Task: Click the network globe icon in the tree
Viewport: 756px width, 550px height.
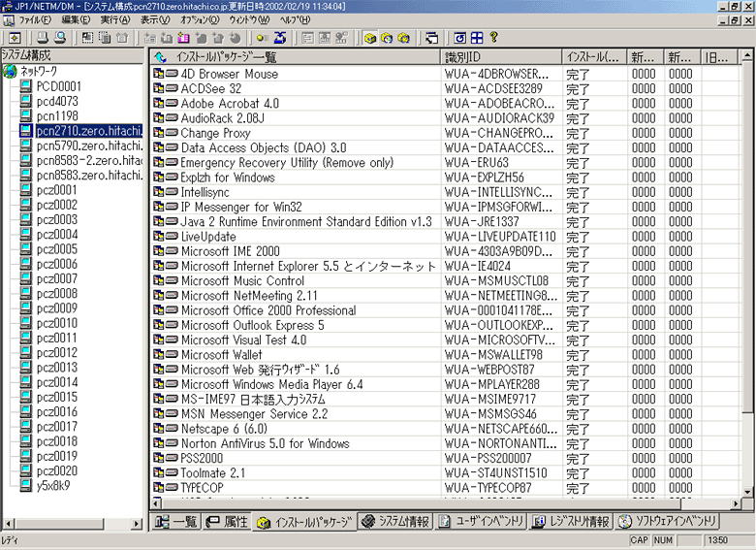Action: click(10, 72)
